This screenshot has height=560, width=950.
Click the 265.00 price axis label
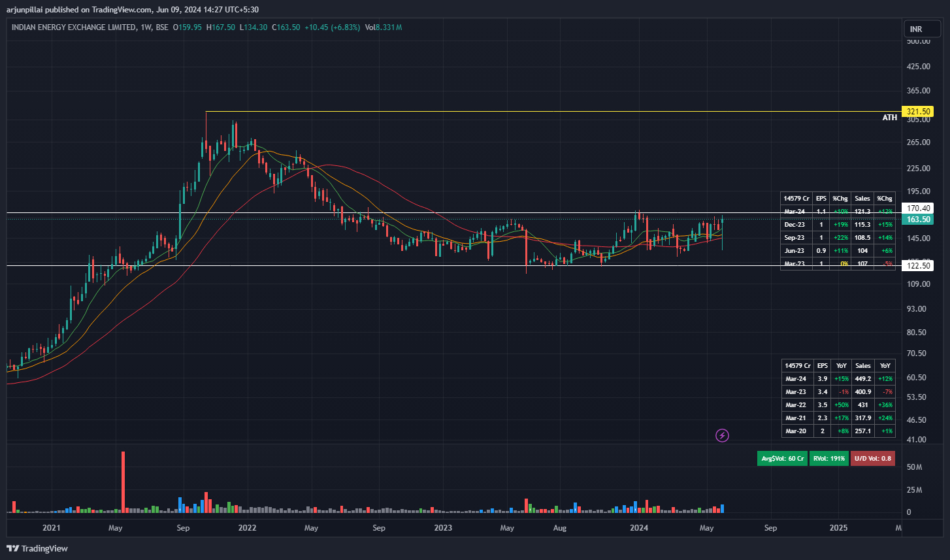pos(917,142)
